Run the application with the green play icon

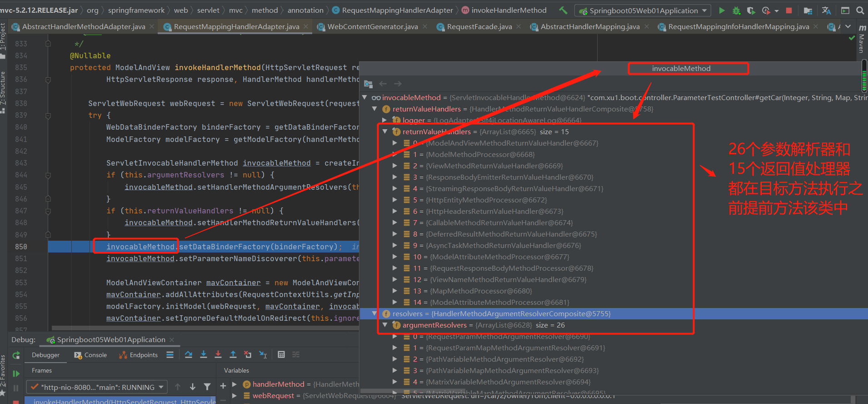pyautogui.click(x=722, y=10)
